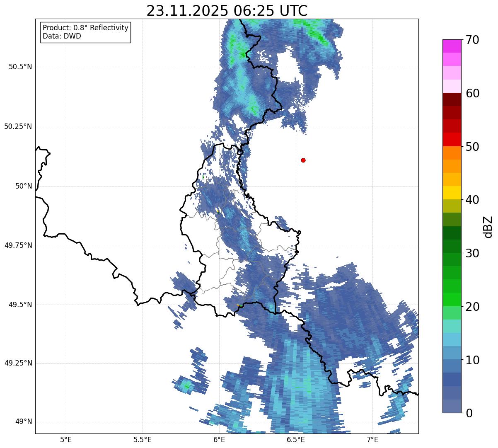Click the 5.5°E longitude label

(143, 439)
